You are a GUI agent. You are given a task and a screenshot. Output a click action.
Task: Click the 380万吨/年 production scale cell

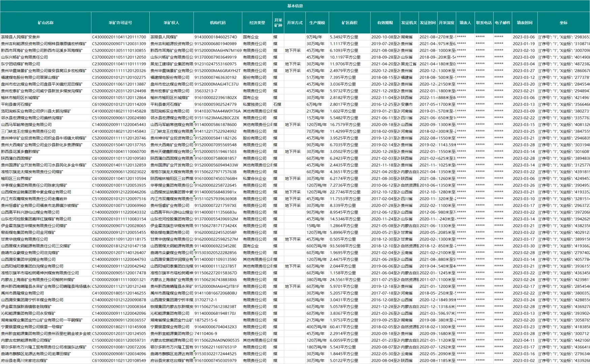click(317, 280)
